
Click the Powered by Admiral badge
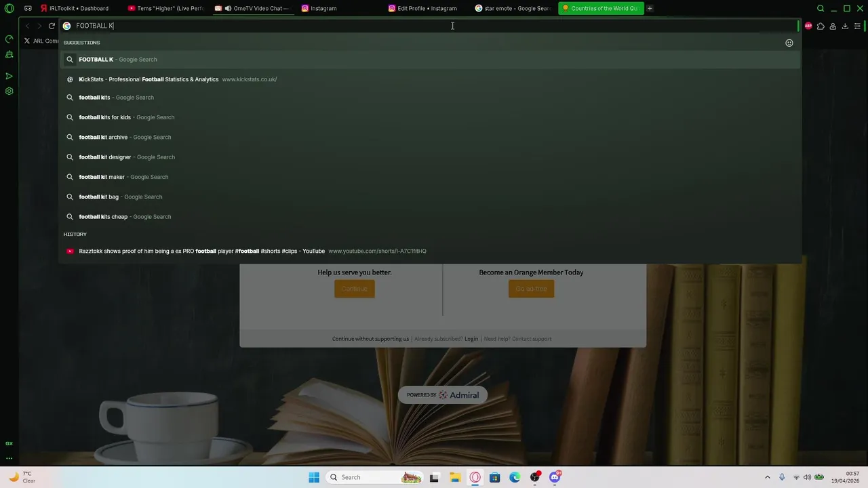coord(443,395)
